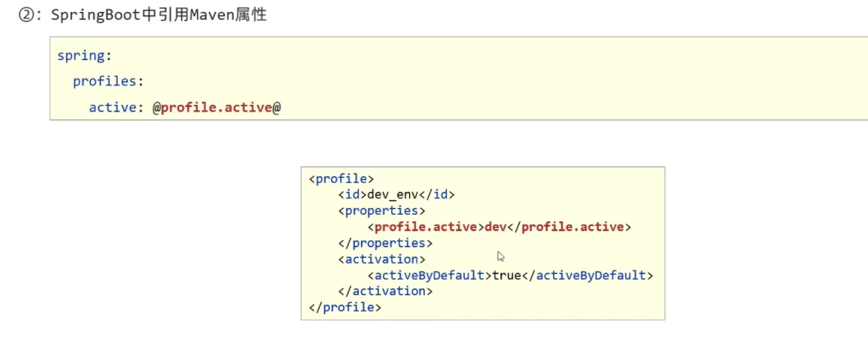
Task: Click the opening <profile> tag
Action: click(x=341, y=178)
